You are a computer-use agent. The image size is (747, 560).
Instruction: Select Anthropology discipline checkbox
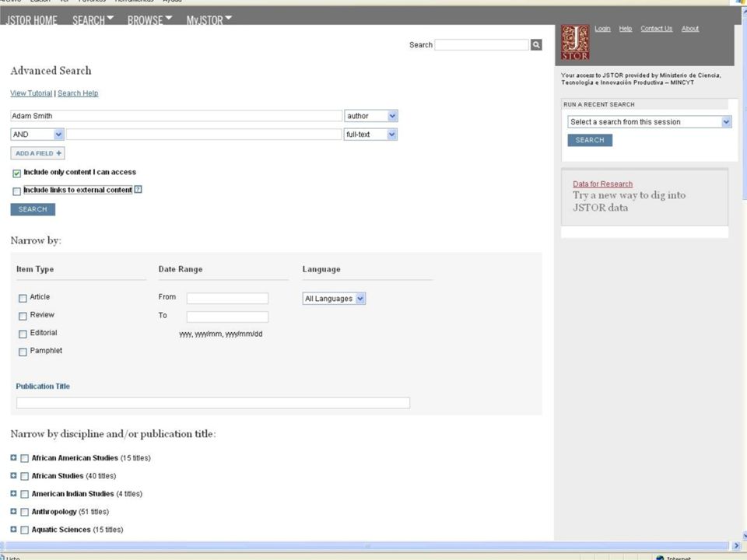(x=24, y=513)
